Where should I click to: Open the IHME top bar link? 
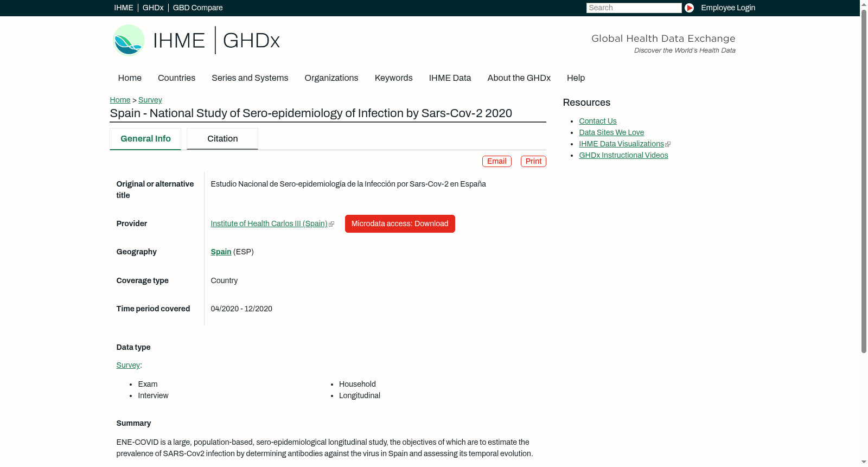click(x=124, y=8)
